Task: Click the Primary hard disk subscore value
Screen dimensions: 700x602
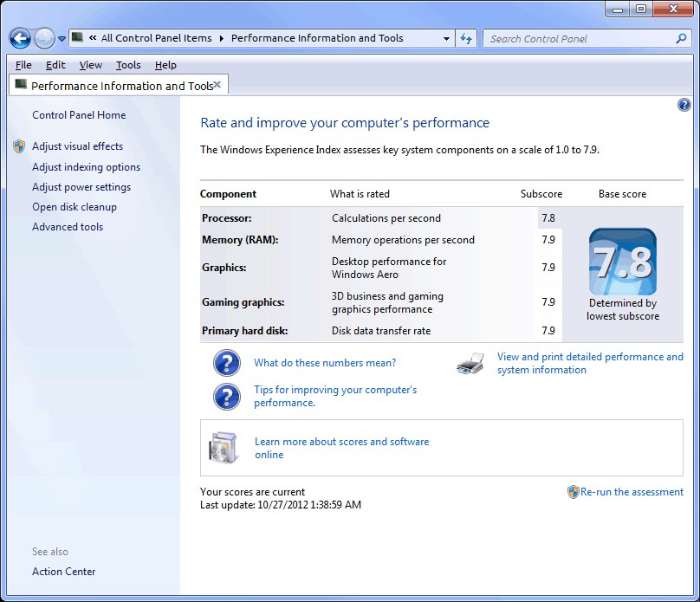Action: pos(548,331)
